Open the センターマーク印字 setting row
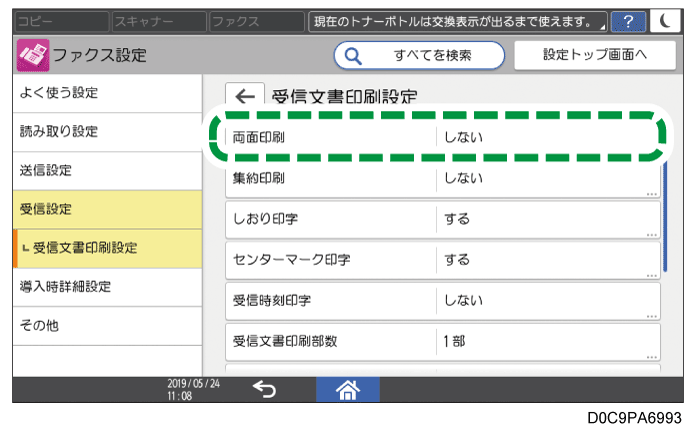 coord(443,260)
